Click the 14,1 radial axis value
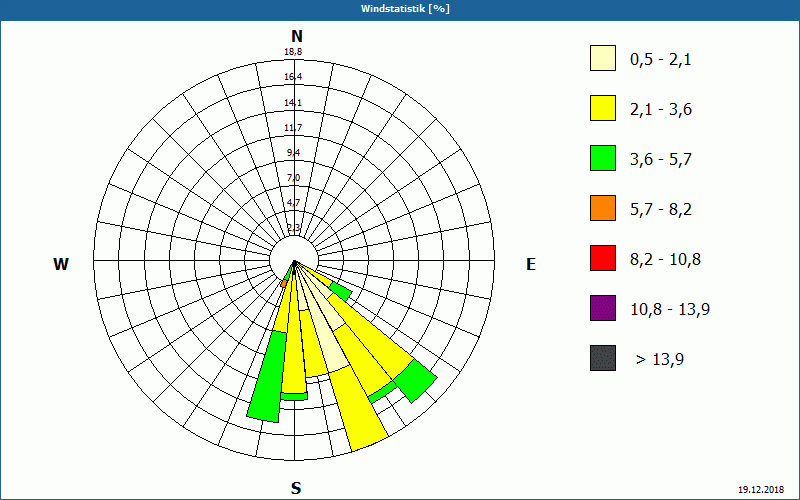Screen dimensions: 800x500 point(293,103)
